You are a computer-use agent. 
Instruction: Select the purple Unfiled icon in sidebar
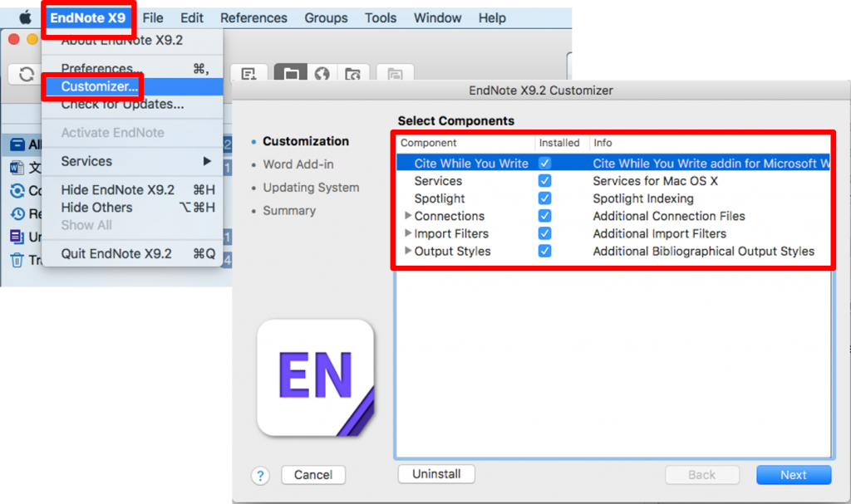tap(17, 237)
